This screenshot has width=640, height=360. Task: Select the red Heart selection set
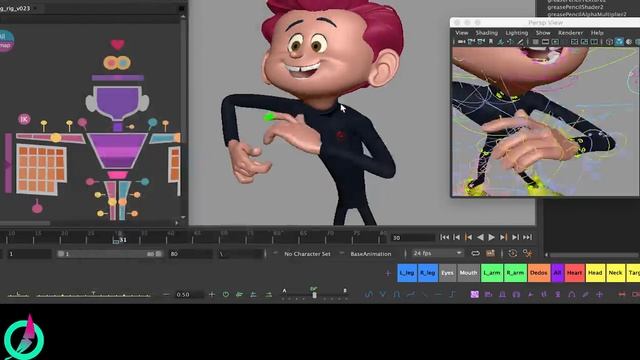click(x=574, y=273)
